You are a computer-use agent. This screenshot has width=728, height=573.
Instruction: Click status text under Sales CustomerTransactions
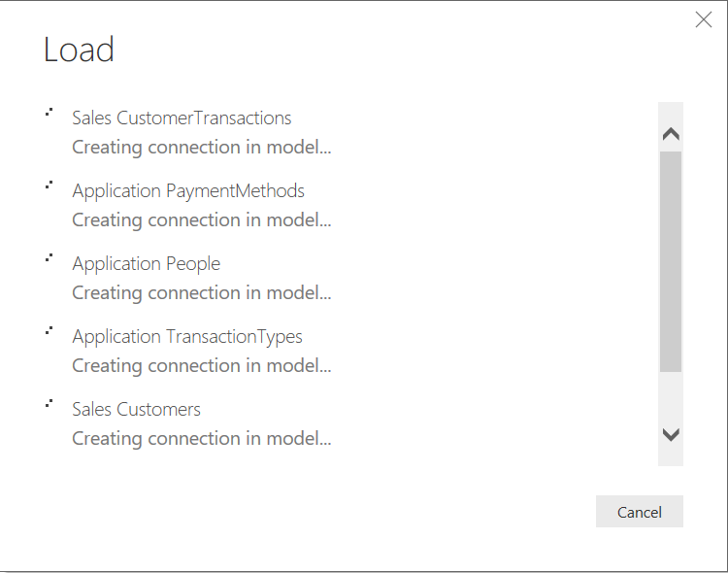(x=202, y=148)
